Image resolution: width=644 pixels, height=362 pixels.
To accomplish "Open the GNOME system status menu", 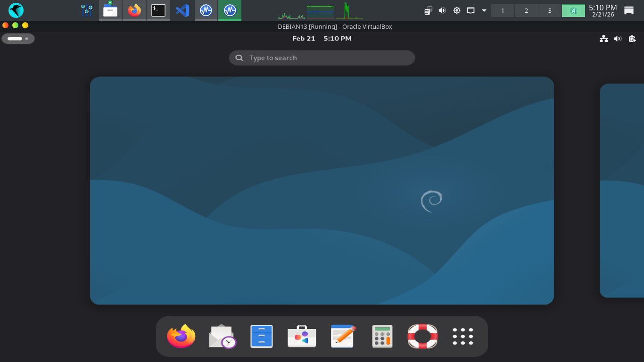I will tap(618, 39).
